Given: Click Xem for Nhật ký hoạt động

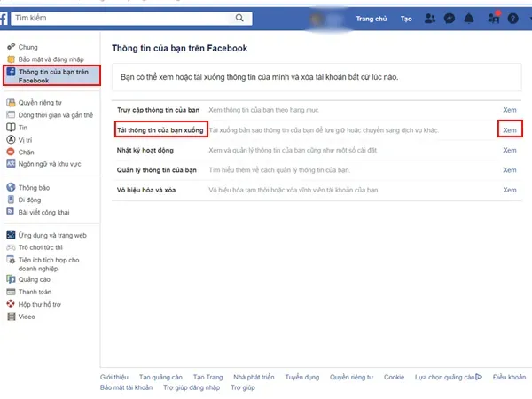Looking at the screenshot, I should (510, 150).
